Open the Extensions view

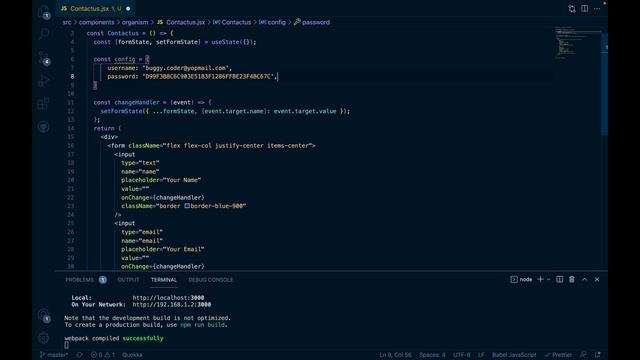point(44,103)
